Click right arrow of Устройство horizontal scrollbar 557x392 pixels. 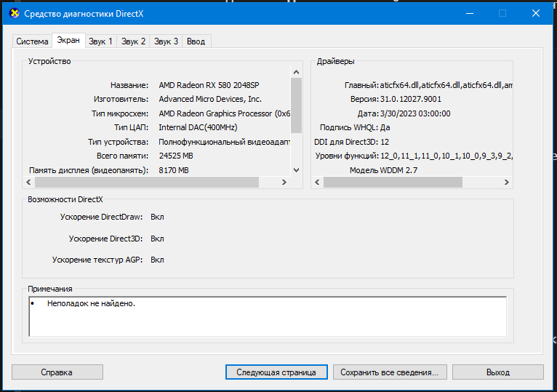click(x=285, y=182)
